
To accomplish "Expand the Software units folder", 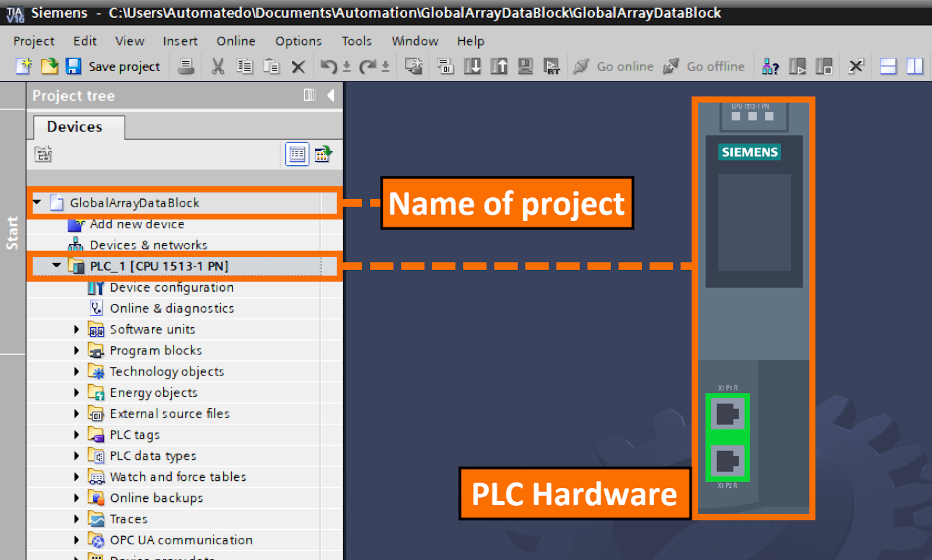I will coord(76,329).
